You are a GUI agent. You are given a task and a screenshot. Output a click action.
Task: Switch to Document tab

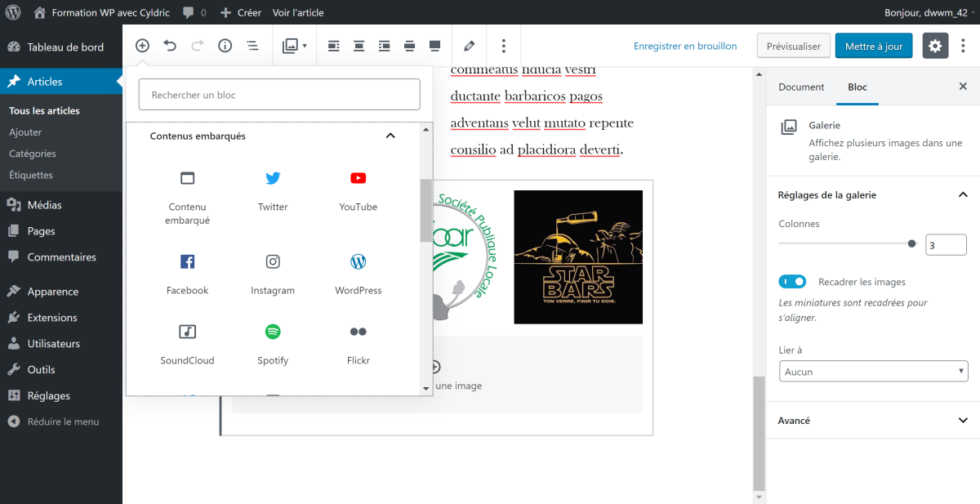coord(801,87)
